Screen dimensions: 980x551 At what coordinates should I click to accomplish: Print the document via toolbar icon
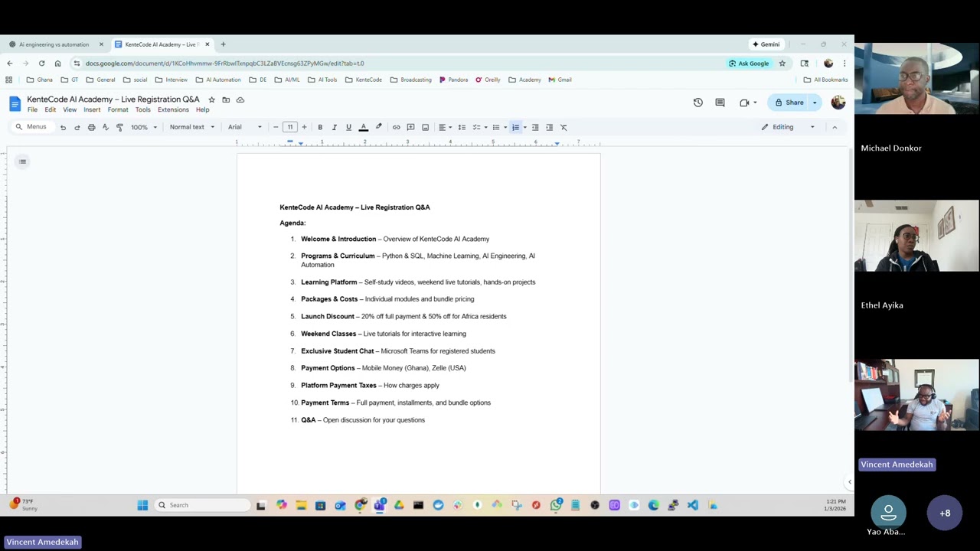(x=91, y=127)
